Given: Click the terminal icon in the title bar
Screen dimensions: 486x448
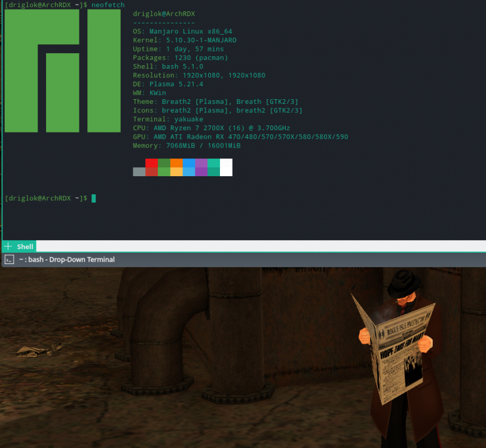Looking at the screenshot, I should click(9, 259).
